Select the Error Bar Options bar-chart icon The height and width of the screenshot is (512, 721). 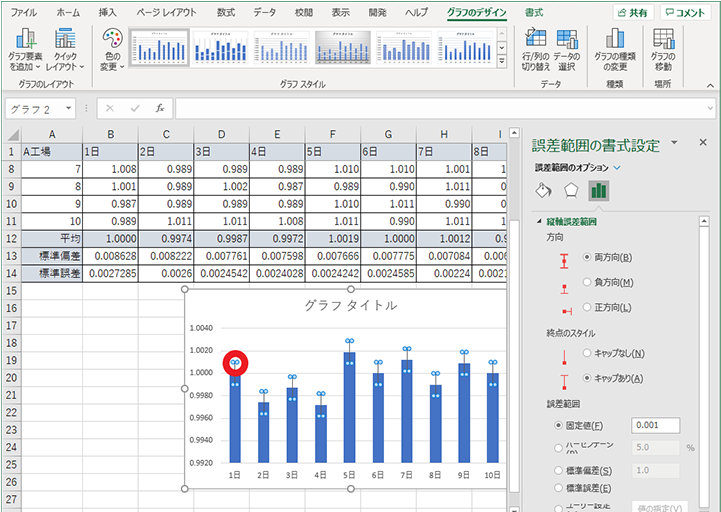(x=599, y=190)
